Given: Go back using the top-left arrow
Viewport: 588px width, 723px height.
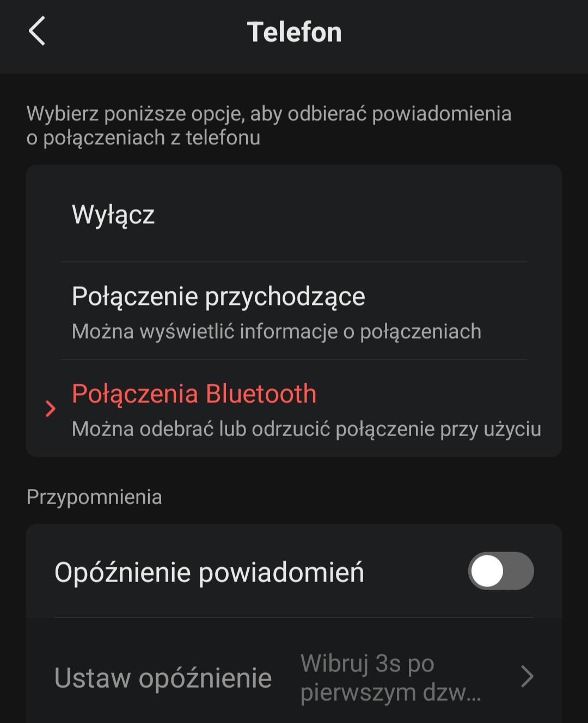Looking at the screenshot, I should point(37,32).
